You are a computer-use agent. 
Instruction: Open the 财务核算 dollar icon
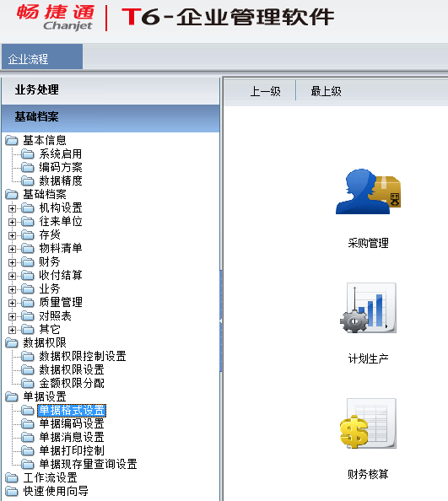pyautogui.click(x=368, y=423)
